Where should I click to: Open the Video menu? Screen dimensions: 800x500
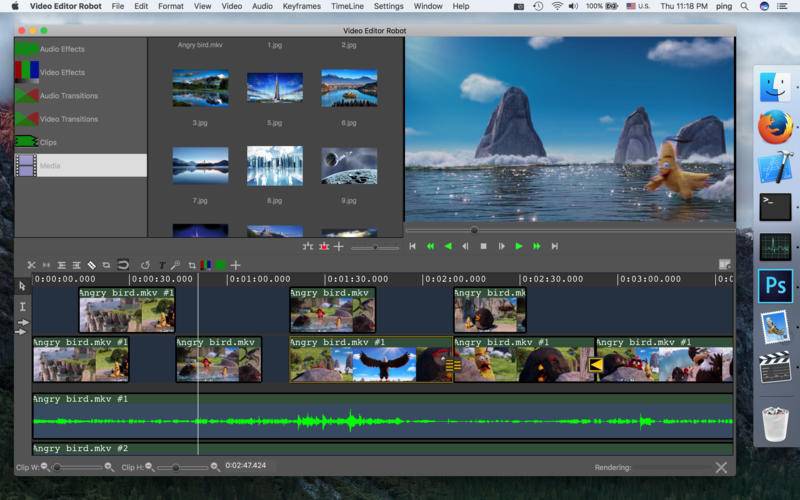(x=232, y=6)
